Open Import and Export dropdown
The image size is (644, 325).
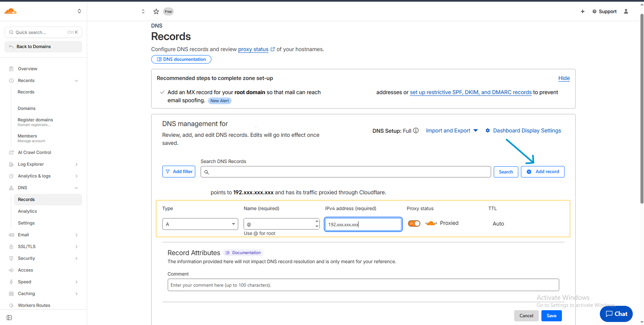452,131
